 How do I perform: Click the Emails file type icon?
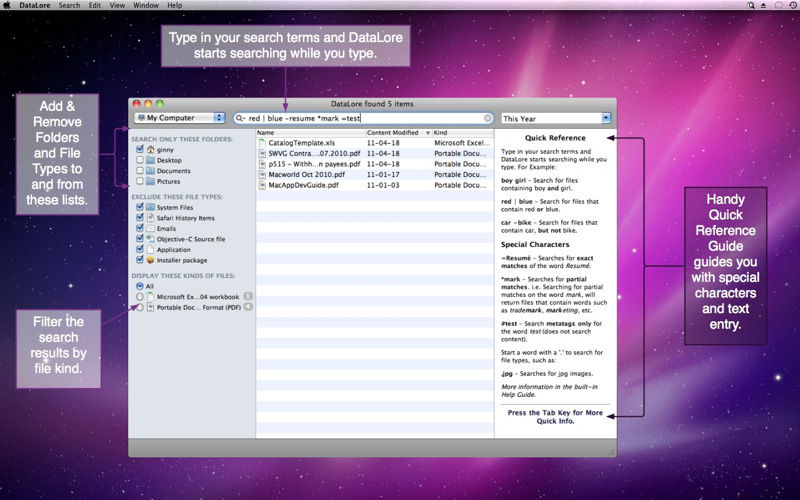pyautogui.click(x=151, y=229)
